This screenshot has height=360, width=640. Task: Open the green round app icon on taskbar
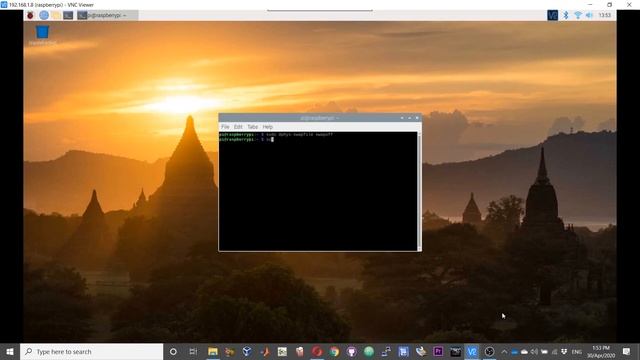pyautogui.click(x=369, y=351)
